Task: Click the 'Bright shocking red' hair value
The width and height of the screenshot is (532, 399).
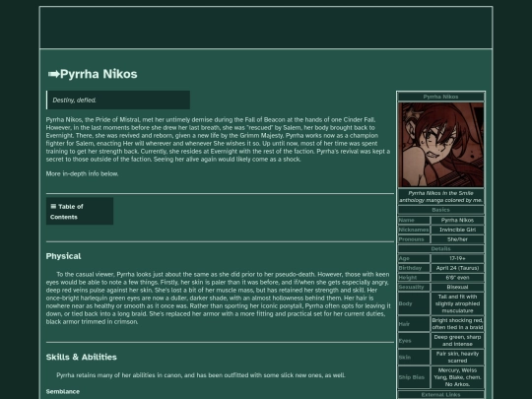Action: 457,324
